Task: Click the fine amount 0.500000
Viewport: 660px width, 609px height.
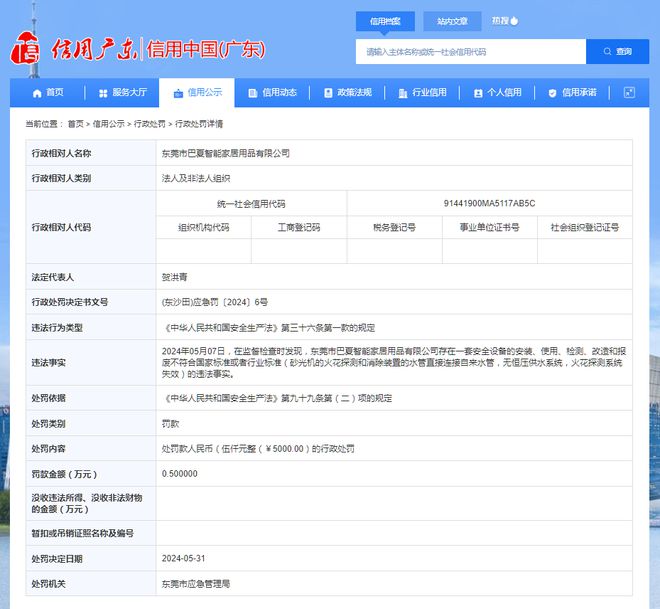Action: coord(180,473)
